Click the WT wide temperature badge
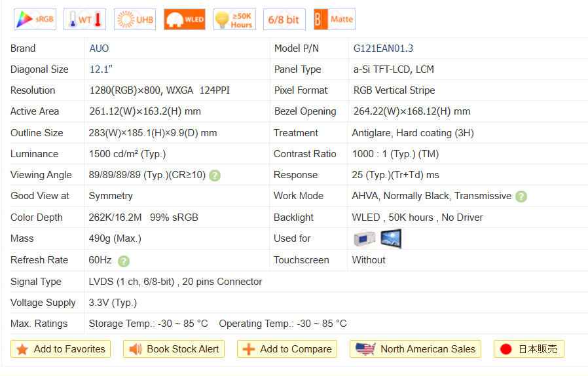Viewport: 588px width, 376px height. click(x=84, y=20)
